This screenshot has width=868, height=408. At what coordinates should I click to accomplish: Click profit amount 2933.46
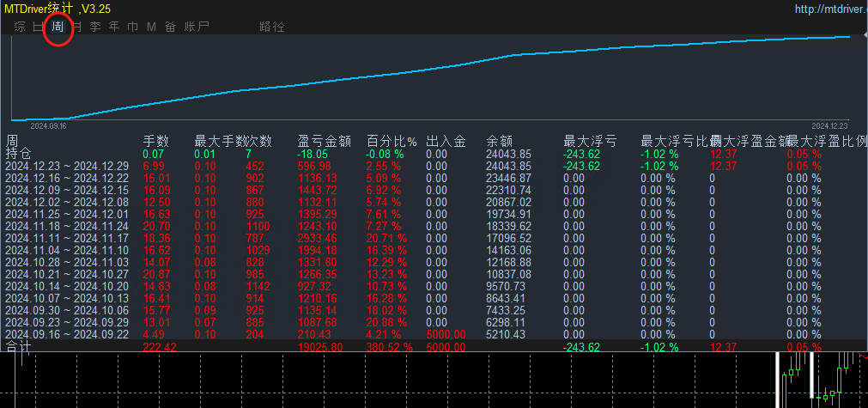(317, 238)
